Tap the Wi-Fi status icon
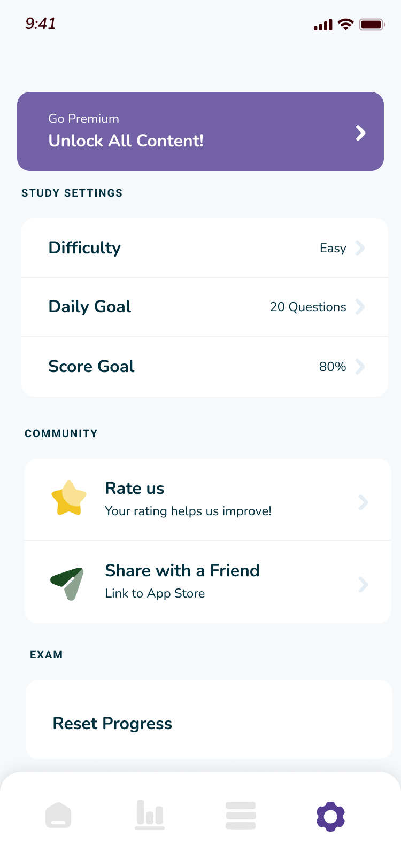Image resolution: width=401 pixels, height=868 pixels. (346, 24)
